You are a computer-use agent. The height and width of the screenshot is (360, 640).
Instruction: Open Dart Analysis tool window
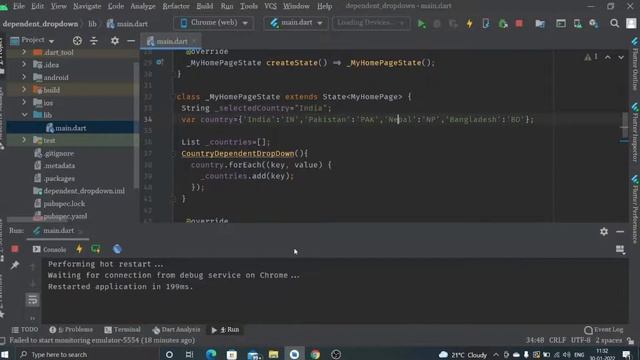coord(176,330)
